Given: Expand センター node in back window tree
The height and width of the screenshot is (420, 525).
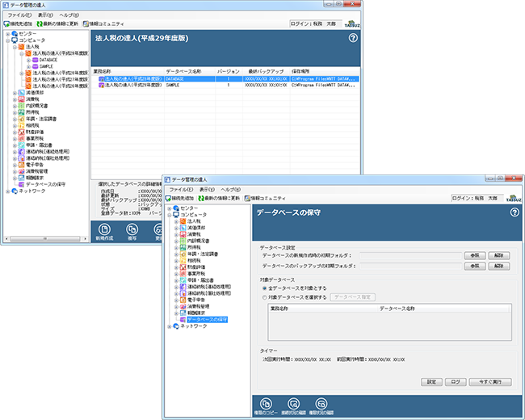Looking at the screenshot, I should click(x=8, y=34).
